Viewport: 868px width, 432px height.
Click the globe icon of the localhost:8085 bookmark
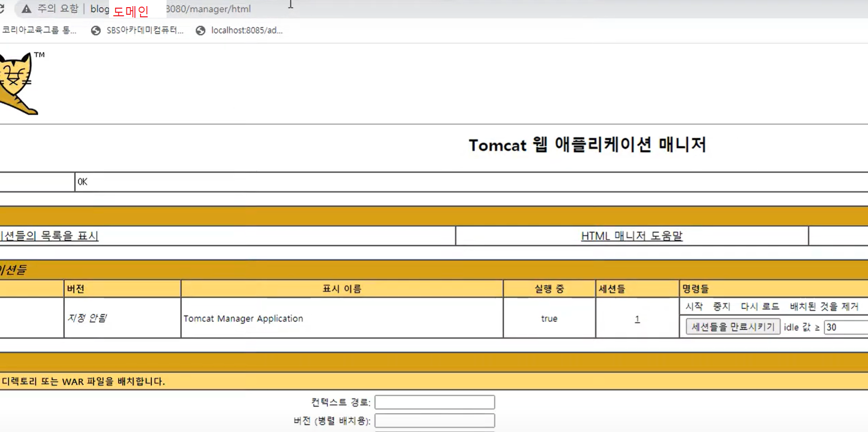201,31
